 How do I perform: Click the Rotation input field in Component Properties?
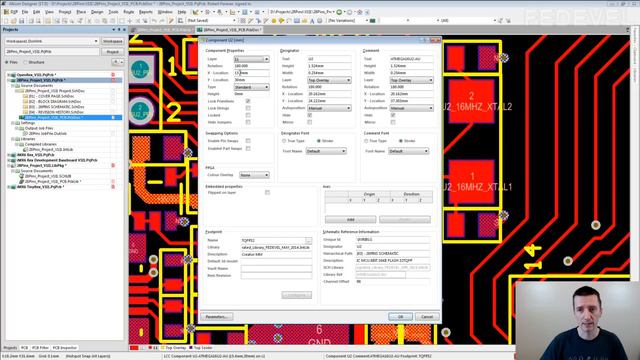[x=251, y=66]
